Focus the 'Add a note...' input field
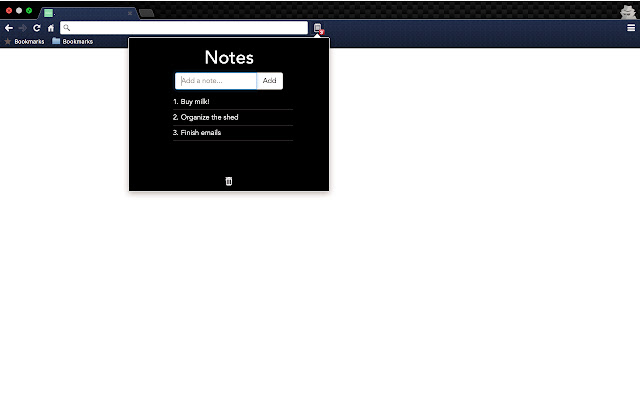This screenshot has height=400, width=640. pos(216,81)
